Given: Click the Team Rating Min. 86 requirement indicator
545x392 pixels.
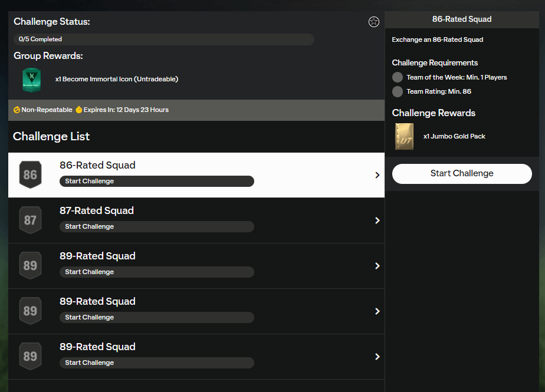Looking at the screenshot, I should pyautogui.click(x=398, y=91).
